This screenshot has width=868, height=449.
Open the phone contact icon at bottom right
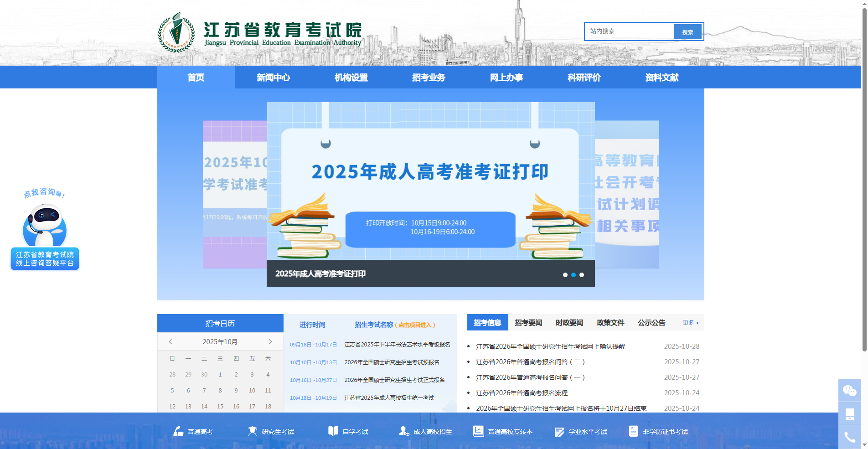[850, 436]
